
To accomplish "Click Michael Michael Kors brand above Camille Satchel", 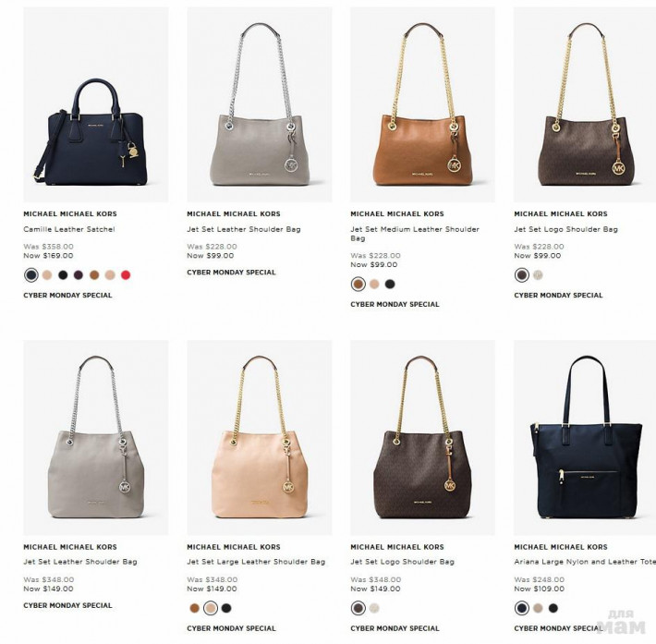I will [x=70, y=213].
